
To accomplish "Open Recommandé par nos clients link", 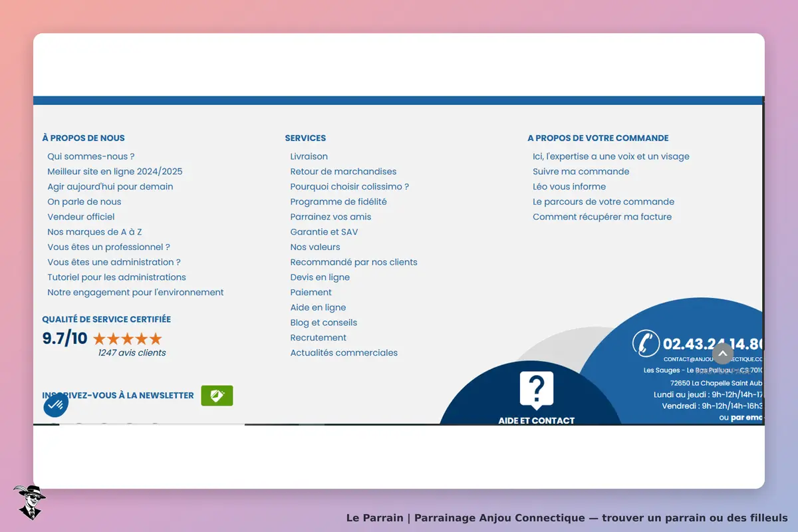I will (x=354, y=262).
